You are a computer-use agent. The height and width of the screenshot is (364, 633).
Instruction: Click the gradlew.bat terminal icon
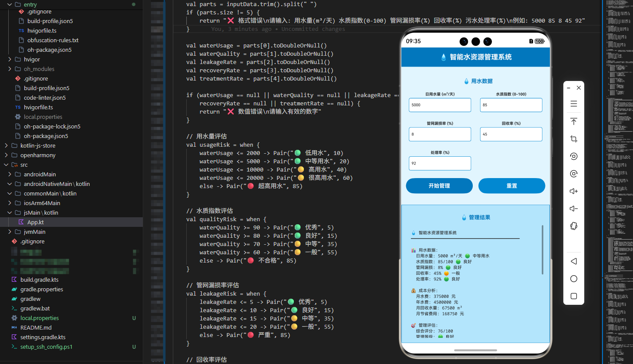pyautogui.click(x=14, y=308)
